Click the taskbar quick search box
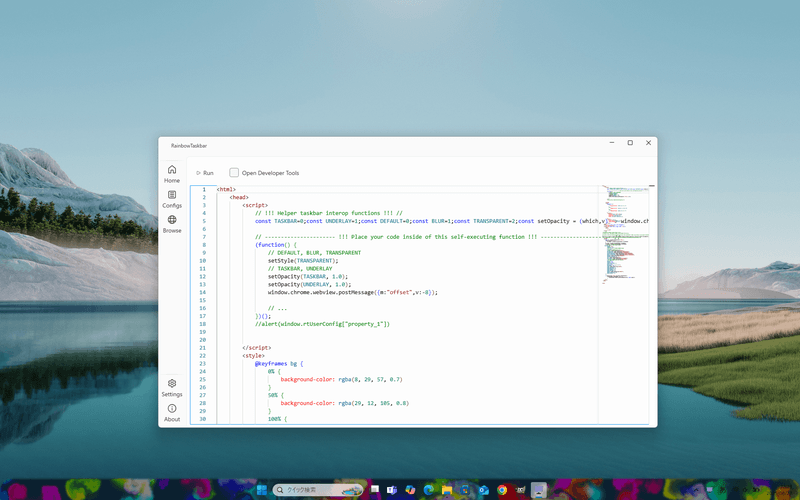 point(317,490)
